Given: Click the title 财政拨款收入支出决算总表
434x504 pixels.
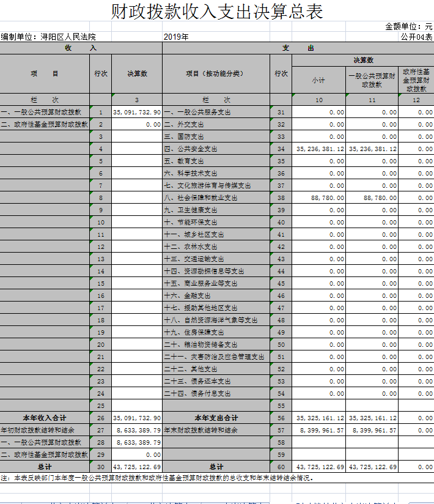Looking at the screenshot, I should (x=217, y=12).
